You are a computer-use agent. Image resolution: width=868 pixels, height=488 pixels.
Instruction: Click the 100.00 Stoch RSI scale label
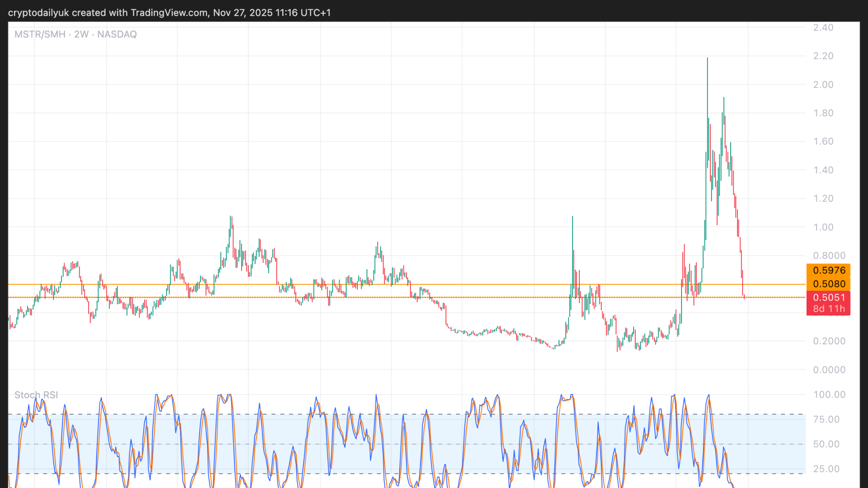[829, 394]
